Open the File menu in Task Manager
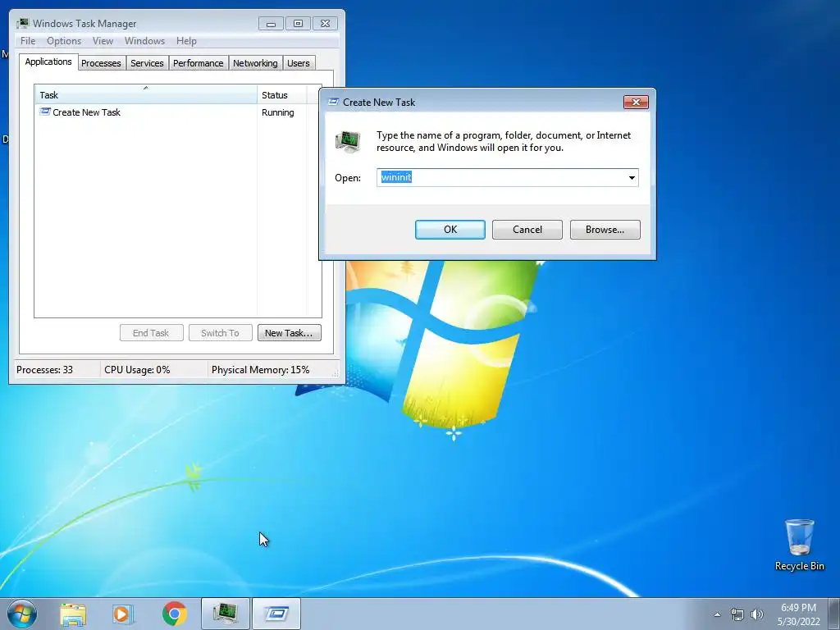This screenshot has height=630, width=840. 28,41
